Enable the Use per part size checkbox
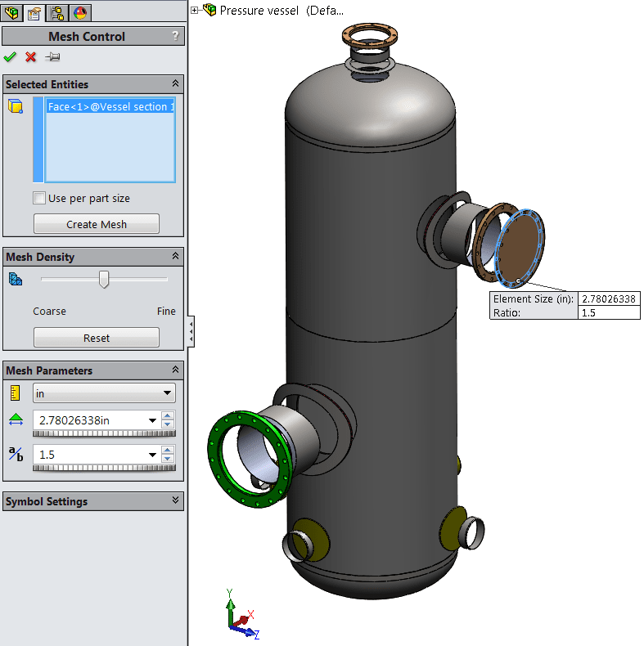Viewport: 644px width, 646px height. tap(39, 198)
